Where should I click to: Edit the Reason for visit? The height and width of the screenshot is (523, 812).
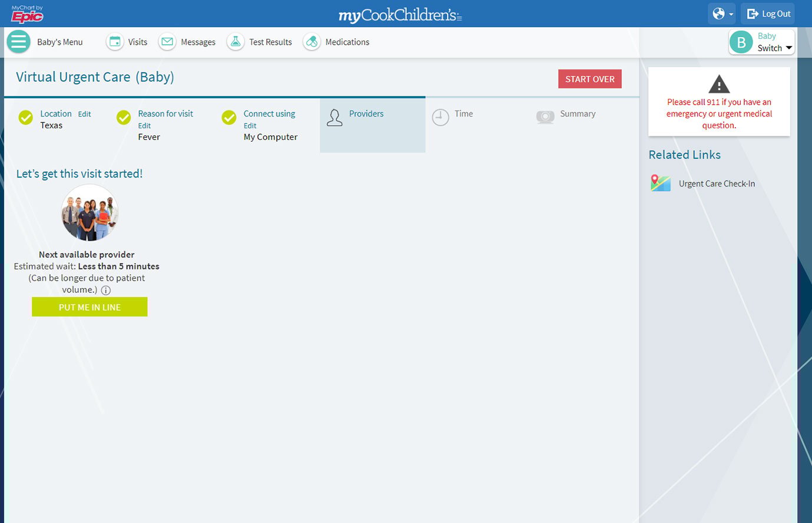pyautogui.click(x=144, y=126)
